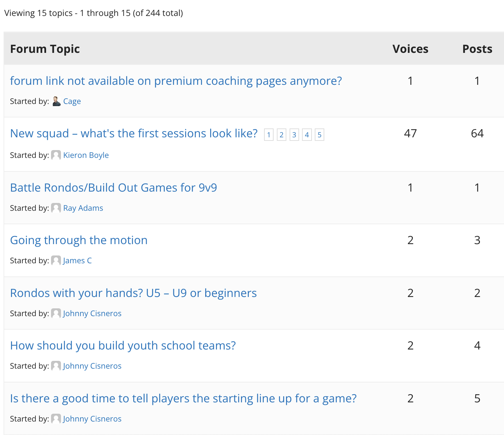This screenshot has height=435, width=504.
Task: View the hands rondos beginners topic
Action: [133, 293]
